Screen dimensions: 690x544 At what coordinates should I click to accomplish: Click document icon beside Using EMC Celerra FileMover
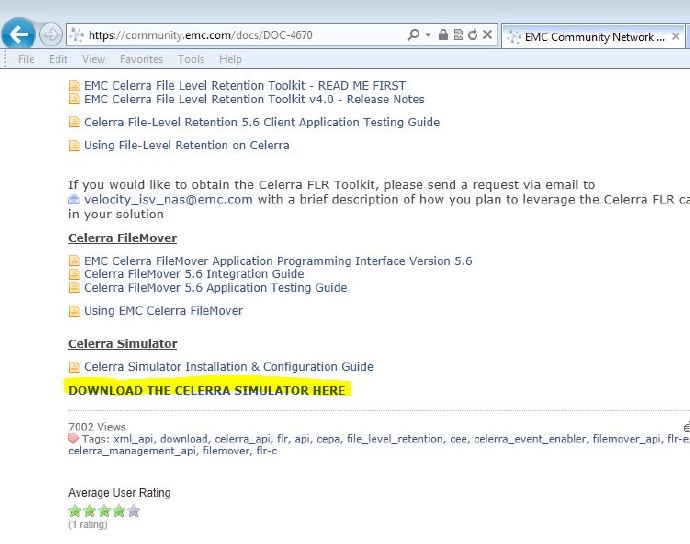click(x=74, y=311)
